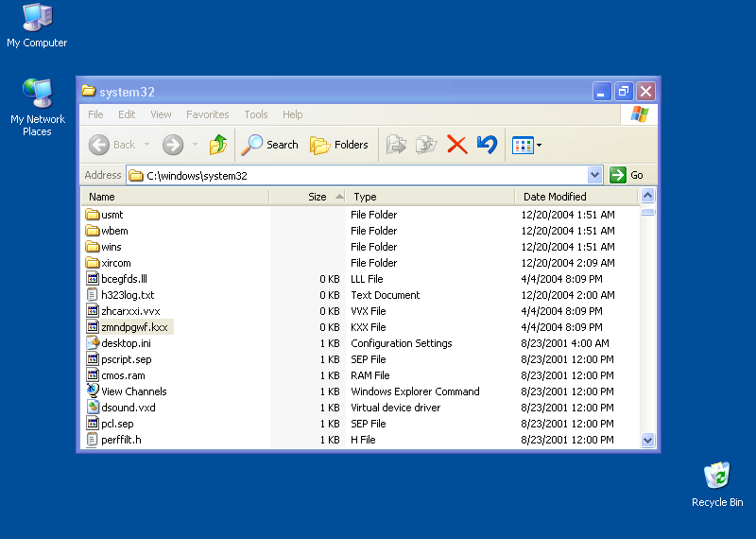Click the red Delete icon
The width and height of the screenshot is (756, 539).
456,145
